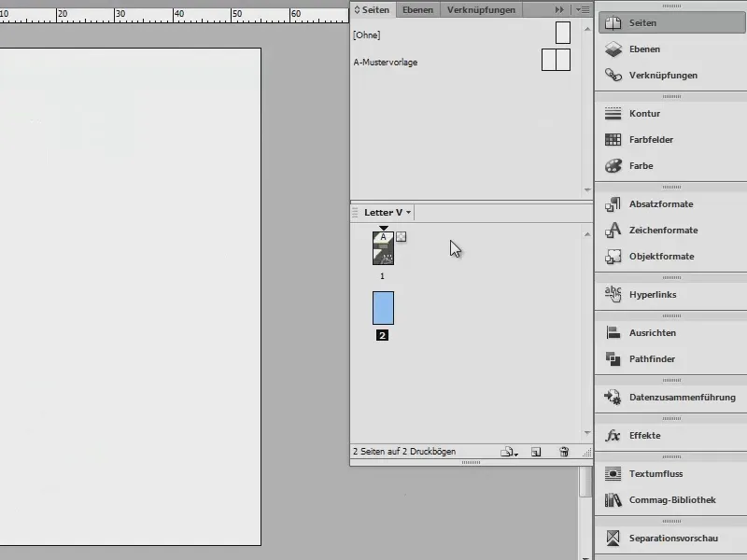Viewport: 747px width, 560px height.
Task: Click the A-Mustervorlage spread thumbnail
Action: click(x=556, y=60)
